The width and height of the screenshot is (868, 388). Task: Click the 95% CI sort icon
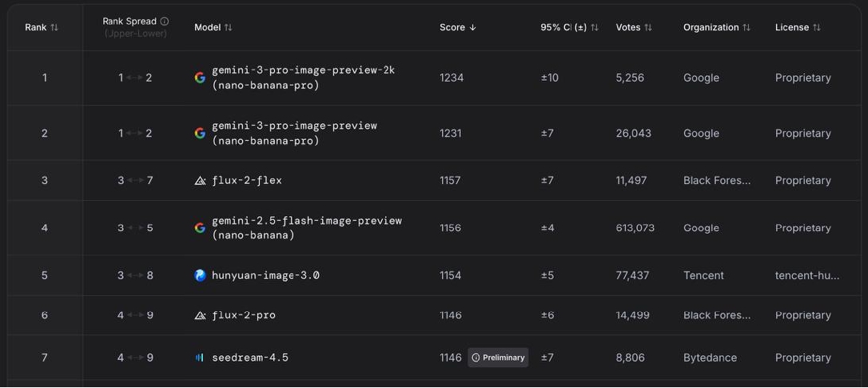coord(595,27)
